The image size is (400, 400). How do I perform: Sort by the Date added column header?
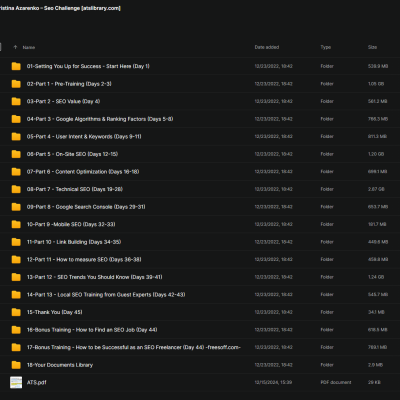pos(267,47)
